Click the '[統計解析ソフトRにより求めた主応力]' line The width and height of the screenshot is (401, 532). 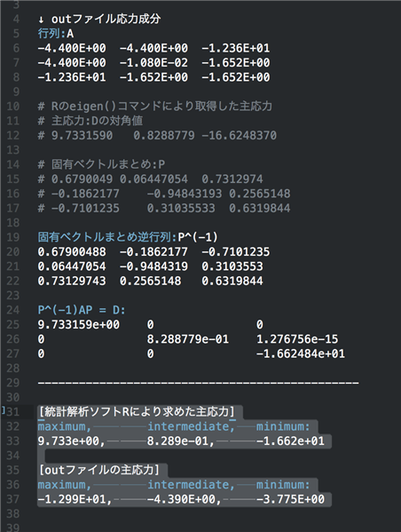coord(137,411)
